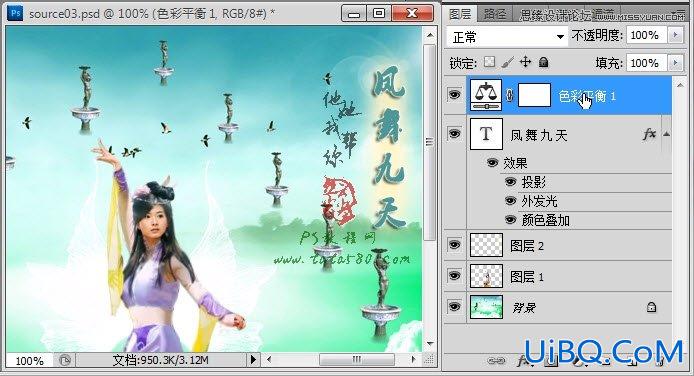Open the 正常 blend mode dropdown
Image resolution: width=694 pixels, height=376 pixels.
click(507, 36)
